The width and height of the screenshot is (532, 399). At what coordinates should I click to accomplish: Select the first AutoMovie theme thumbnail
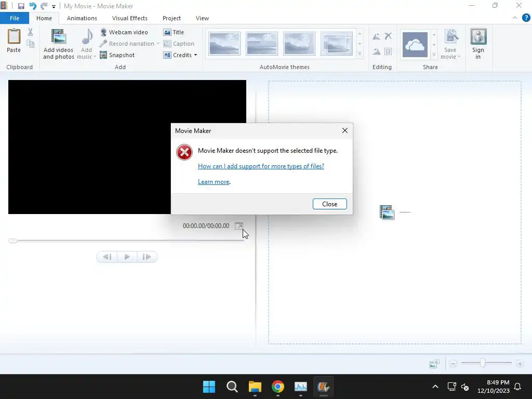click(x=224, y=44)
